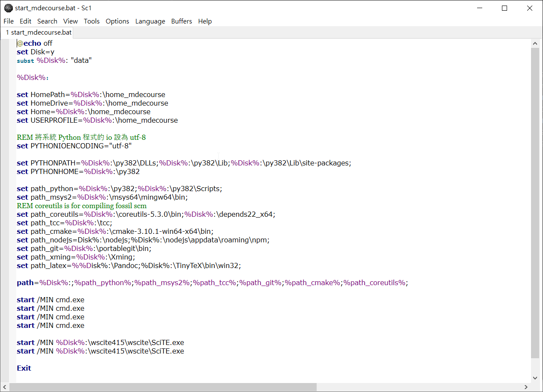Click the vertical scrollbar down arrow

tap(535, 378)
